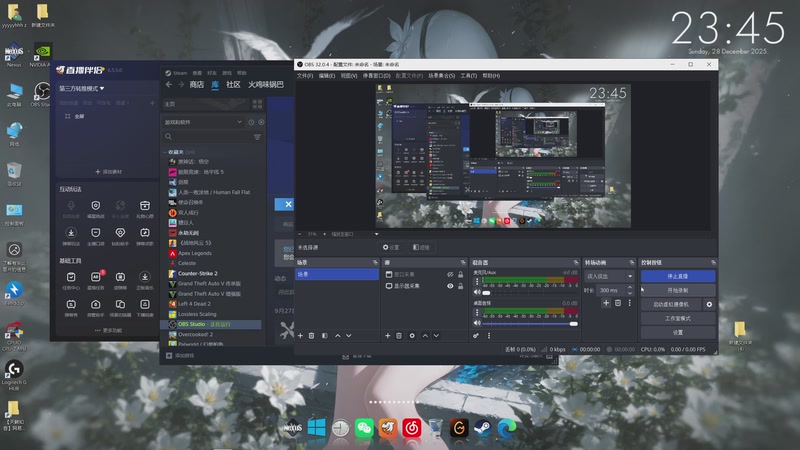Open 停靠窗口(D) menu in OBS
The image size is (800, 450).
point(377,76)
